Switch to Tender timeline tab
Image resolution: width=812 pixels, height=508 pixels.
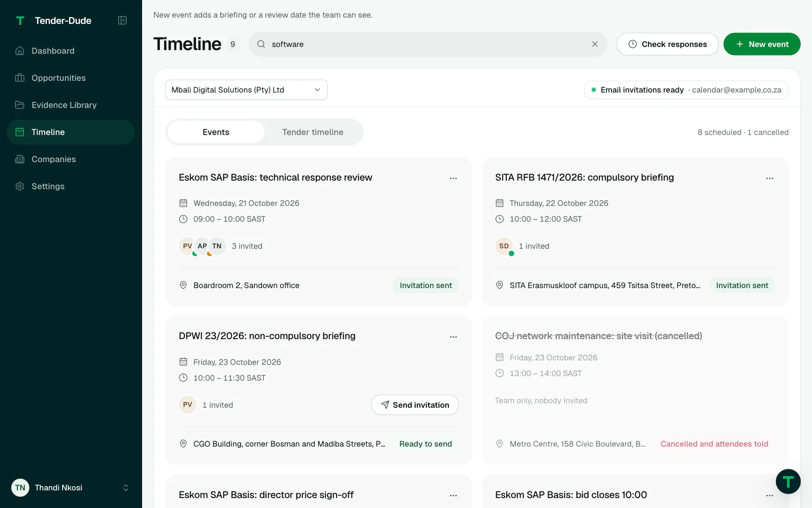click(x=313, y=132)
